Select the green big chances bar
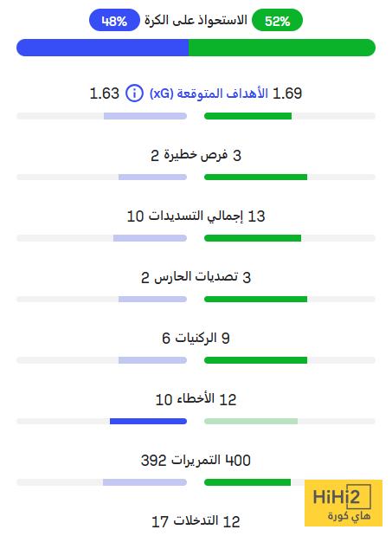The width and height of the screenshot is (392, 536). pyautogui.click(x=256, y=177)
